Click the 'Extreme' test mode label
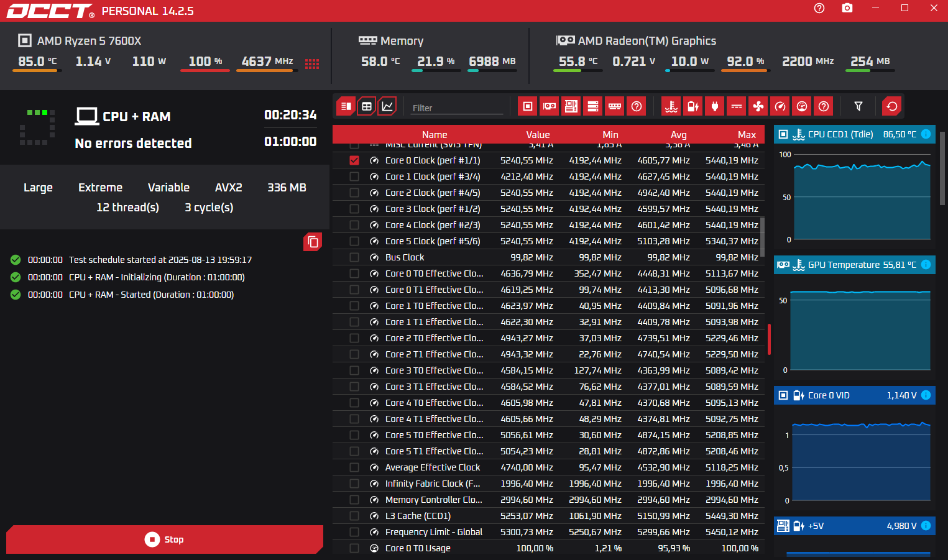This screenshot has width=948, height=560. (100, 187)
